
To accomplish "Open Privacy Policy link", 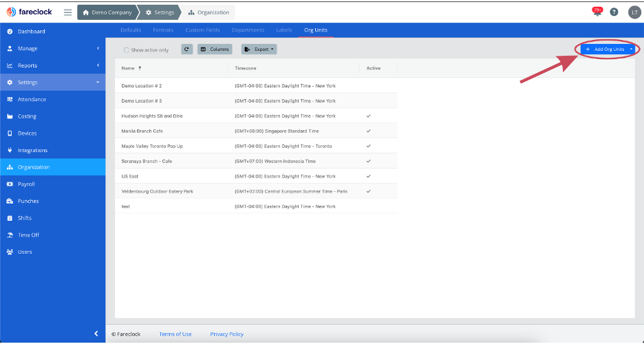I will [227, 334].
